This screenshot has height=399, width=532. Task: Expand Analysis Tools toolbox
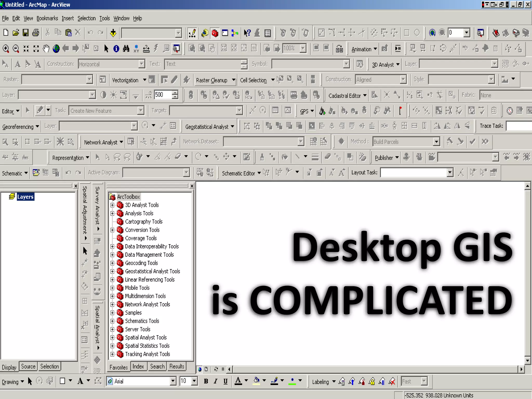click(x=112, y=214)
